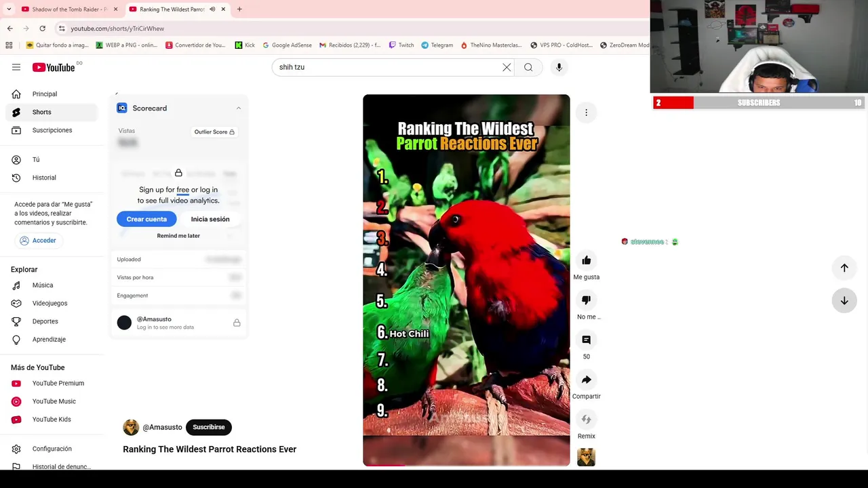Click the address bar URL
The width and height of the screenshot is (868, 488).
click(117, 28)
